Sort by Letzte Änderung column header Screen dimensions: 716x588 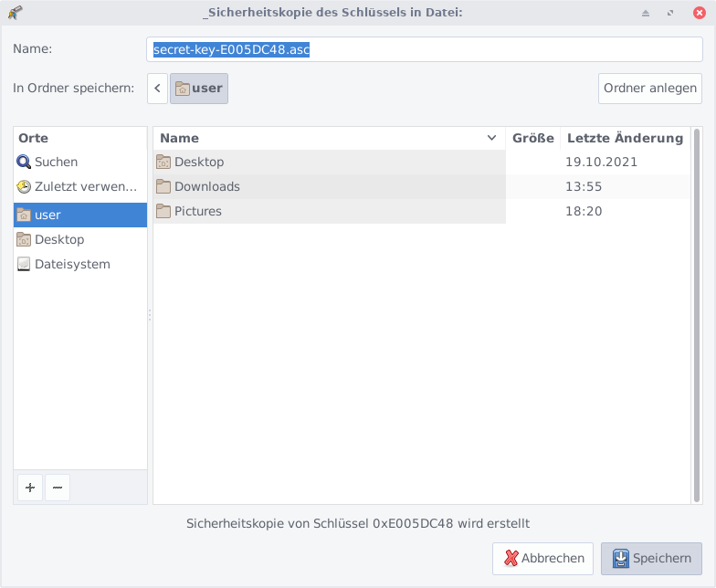pos(625,139)
